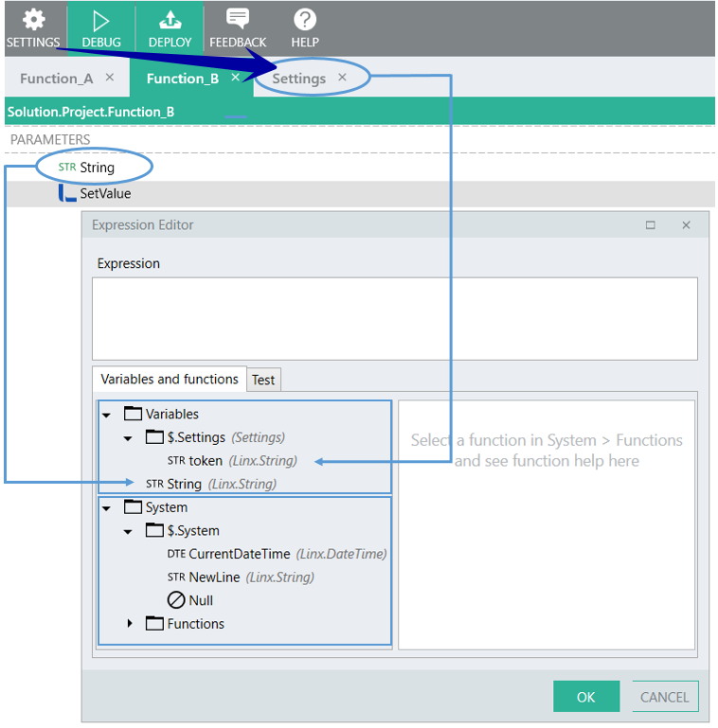Pick the NewLine (Linx.String) item
This screenshot has height=728, width=718.
pyautogui.click(x=241, y=577)
